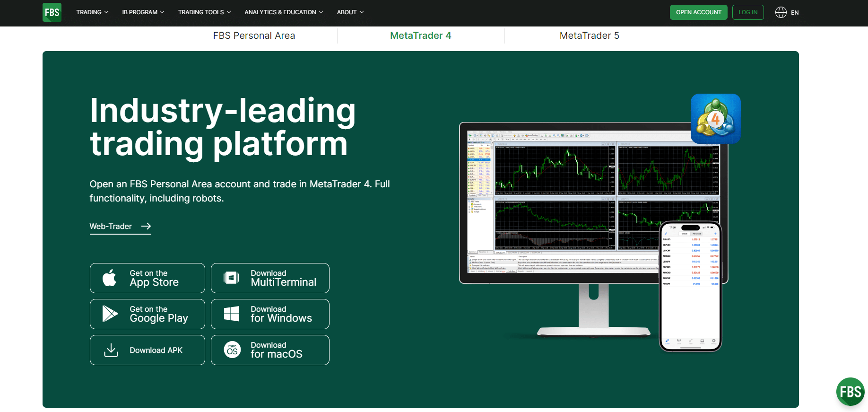Viewport: 868px width, 412px height.
Task: Click the FBS logo in header
Action: click(x=52, y=12)
